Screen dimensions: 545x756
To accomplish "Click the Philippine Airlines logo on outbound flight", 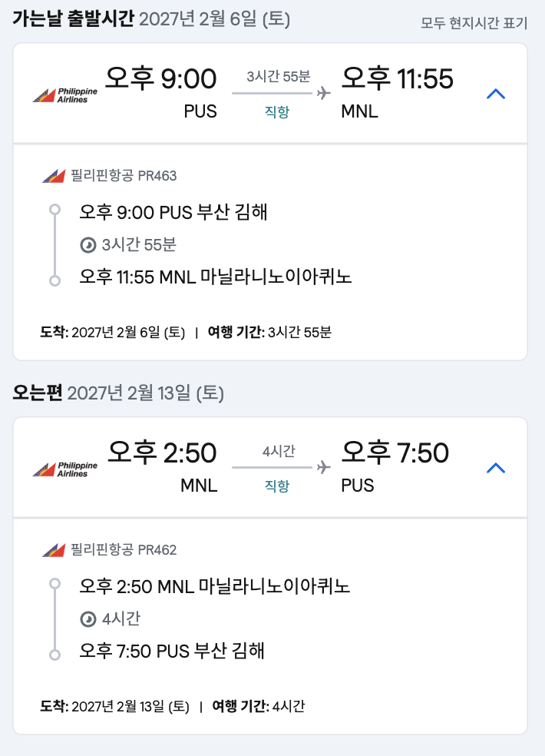I will [x=65, y=95].
